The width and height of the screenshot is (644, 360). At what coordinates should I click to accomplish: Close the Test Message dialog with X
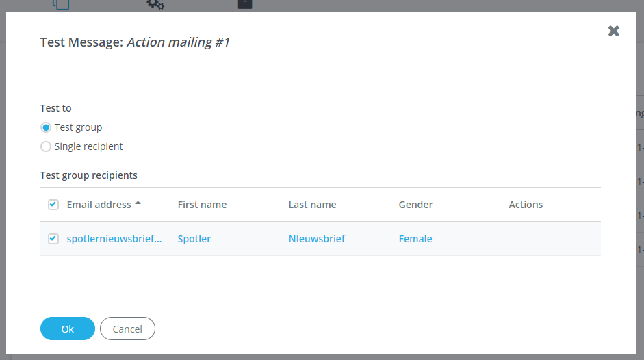click(x=613, y=31)
